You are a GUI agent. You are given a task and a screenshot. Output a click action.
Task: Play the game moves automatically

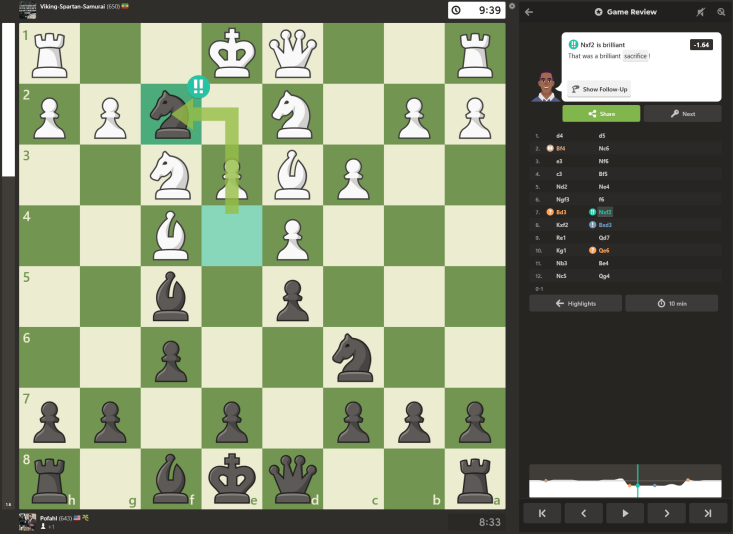pos(625,513)
